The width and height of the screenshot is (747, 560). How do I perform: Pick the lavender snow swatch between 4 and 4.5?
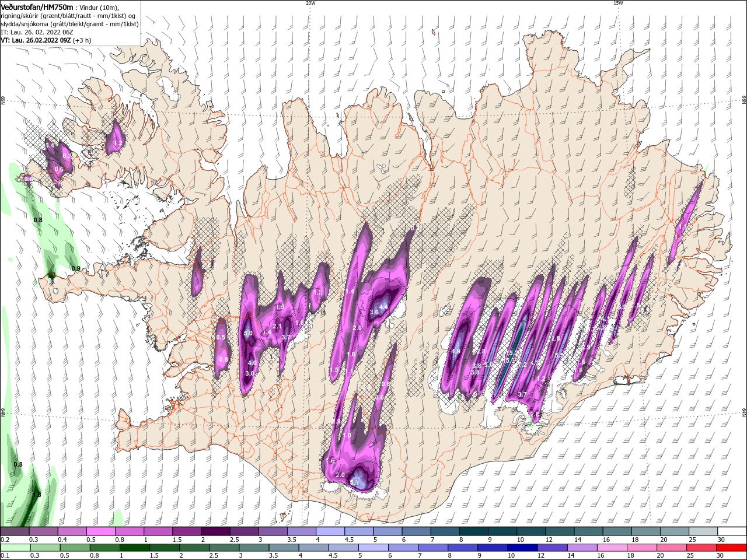pyautogui.click(x=330, y=531)
